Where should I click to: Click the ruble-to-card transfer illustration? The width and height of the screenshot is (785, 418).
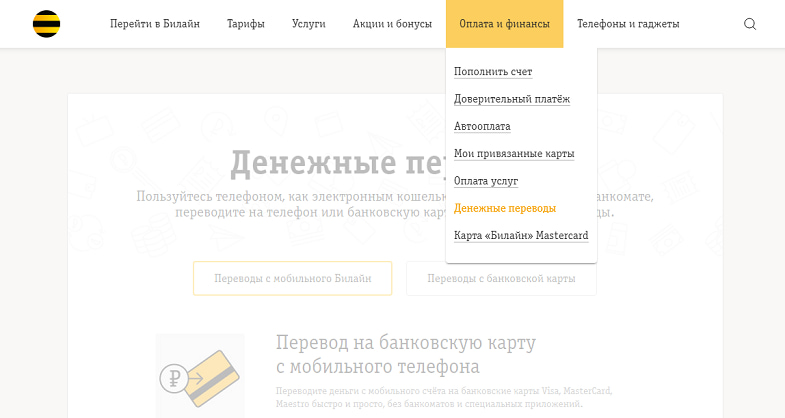[200, 377]
